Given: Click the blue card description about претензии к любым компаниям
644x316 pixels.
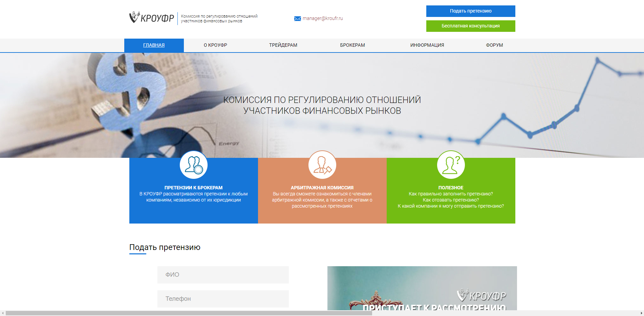Looking at the screenshot, I should (x=194, y=197).
